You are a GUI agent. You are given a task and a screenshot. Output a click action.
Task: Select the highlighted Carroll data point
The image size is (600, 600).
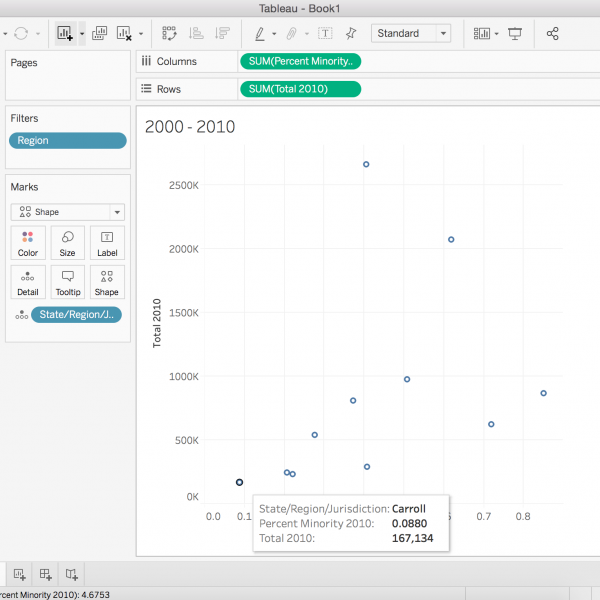click(239, 482)
